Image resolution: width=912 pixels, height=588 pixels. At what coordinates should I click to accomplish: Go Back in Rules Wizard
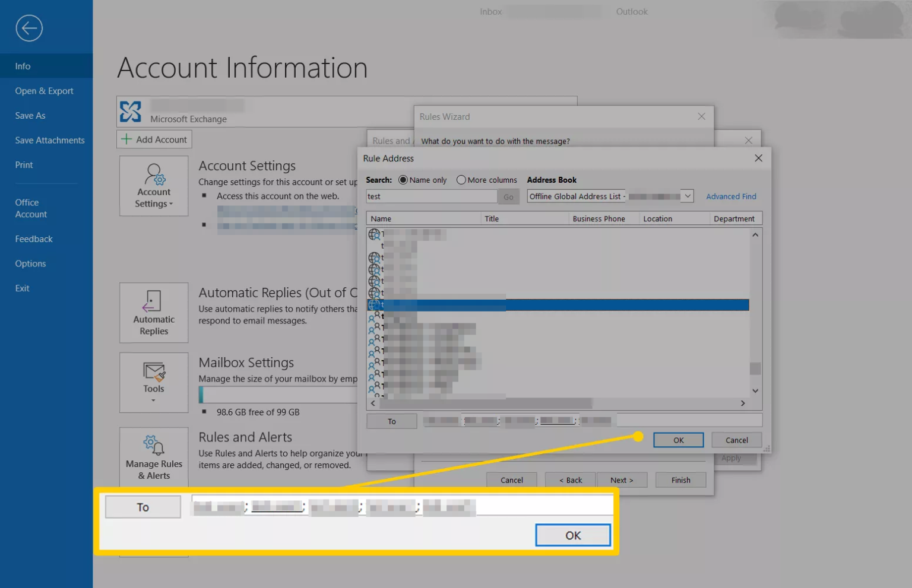(570, 480)
